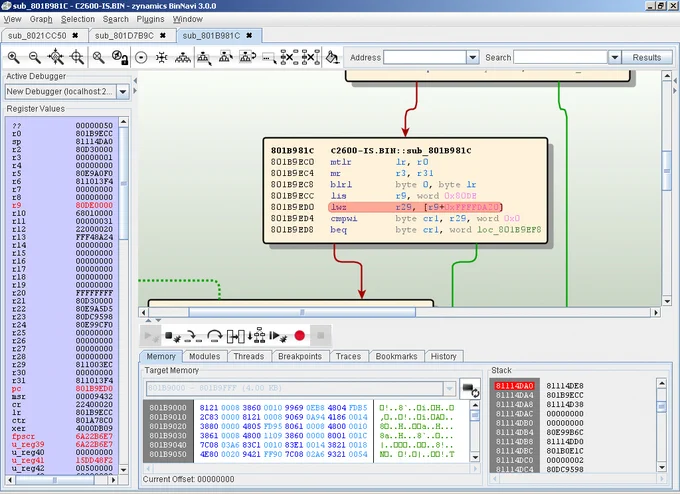Switch to the Threads tab
This screenshot has width=680, height=494.
coord(248,356)
